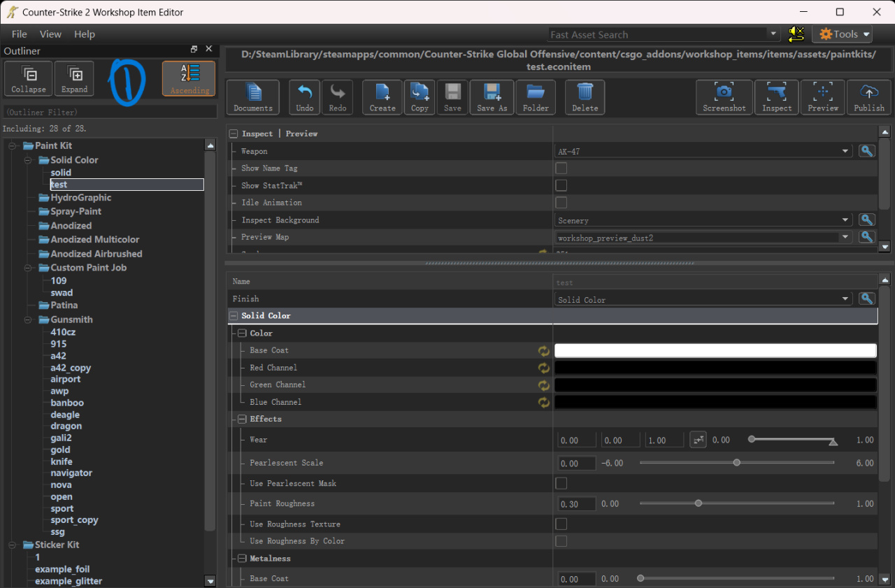895x588 pixels.
Task: Open the Folder toolbar icon
Action: tap(536, 97)
